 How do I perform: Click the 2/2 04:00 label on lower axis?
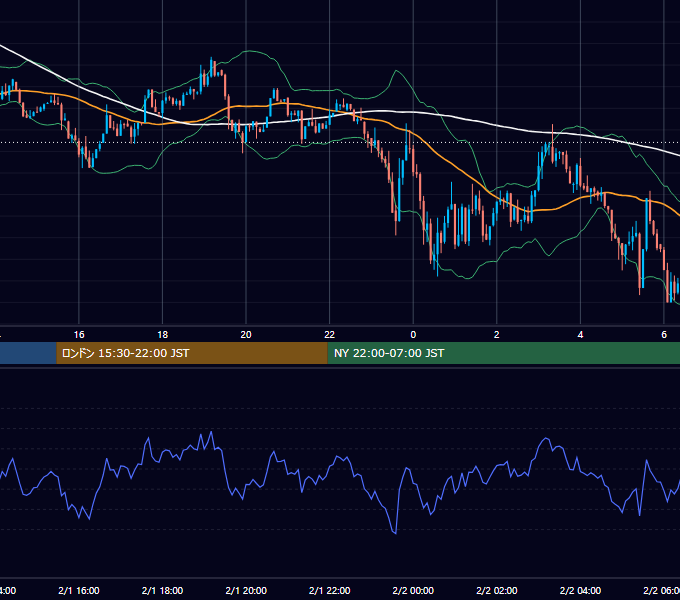click(x=580, y=591)
